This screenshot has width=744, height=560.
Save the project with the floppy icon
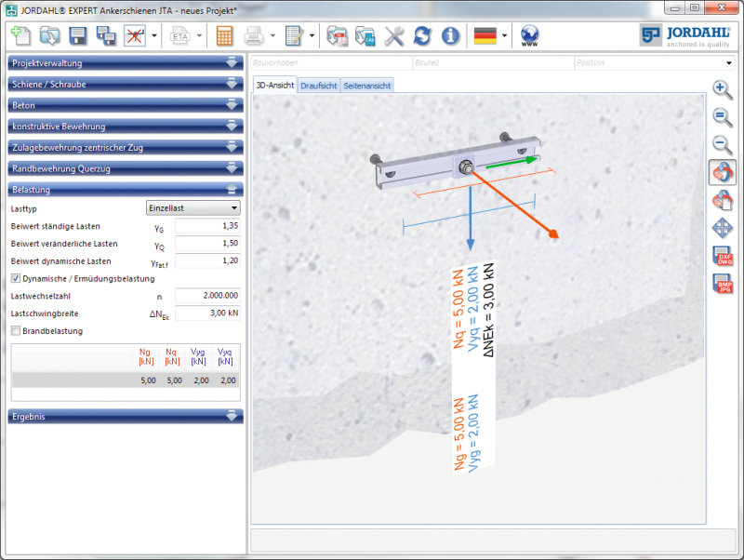point(78,35)
